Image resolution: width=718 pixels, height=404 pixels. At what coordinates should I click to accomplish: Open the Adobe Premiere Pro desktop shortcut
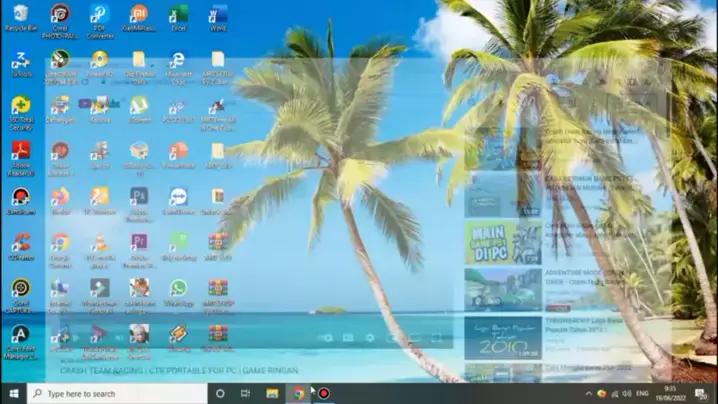(x=139, y=242)
